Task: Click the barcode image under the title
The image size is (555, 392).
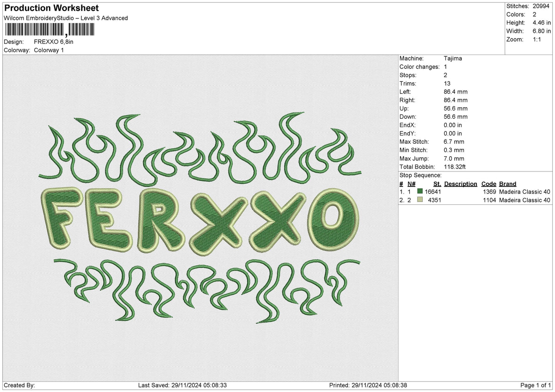Action: pos(49,30)
